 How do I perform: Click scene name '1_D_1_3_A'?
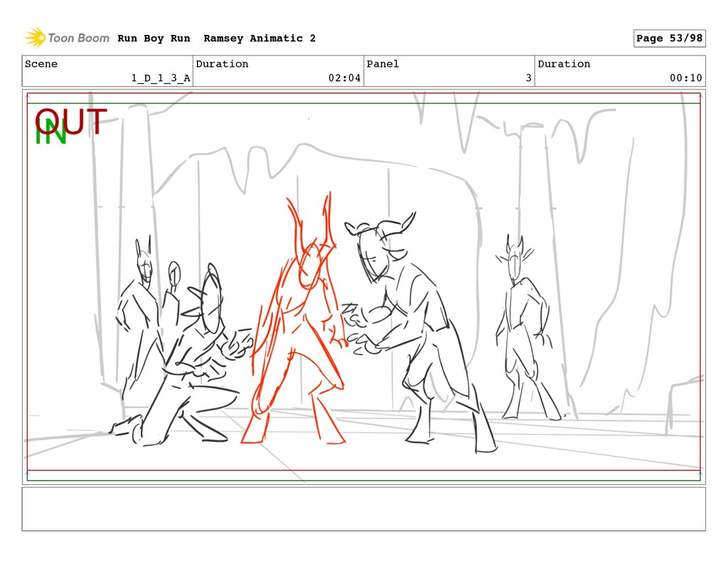(x=161, y=78)
